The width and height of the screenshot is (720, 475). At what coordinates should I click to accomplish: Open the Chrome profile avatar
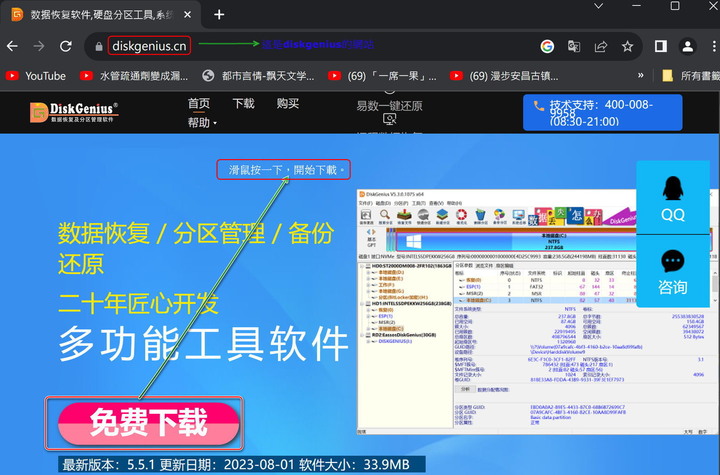[687, 46]
